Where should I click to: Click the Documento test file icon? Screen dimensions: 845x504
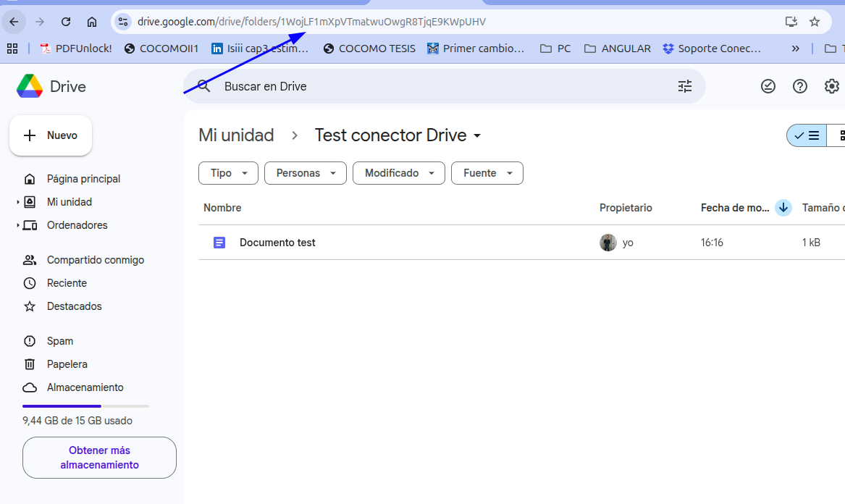(x=219, y=243)
